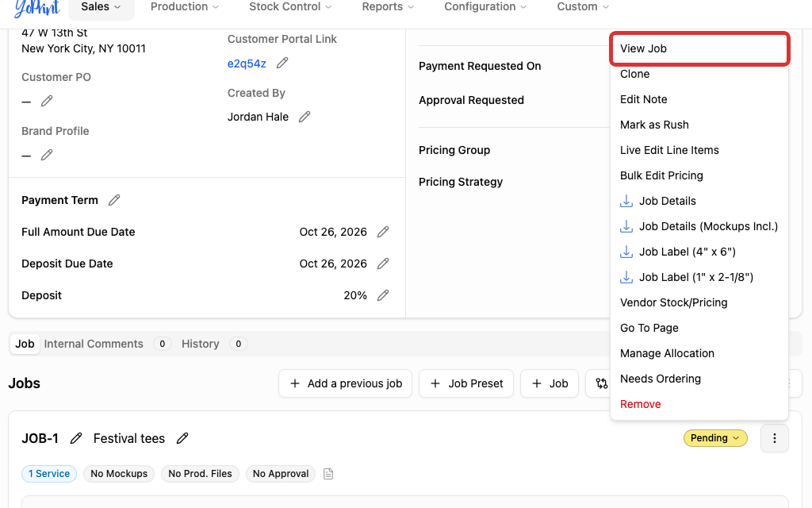Click the Jordan Hale name

[x=258, y=117]
